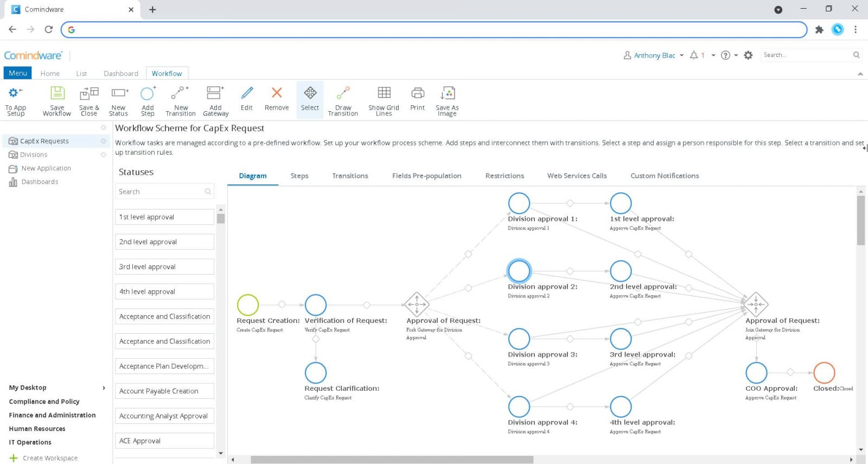Image resolution: width=868 pixels, height=464 pixels.
Task: Select the 2nd level approval status
Action: (164, 242)
